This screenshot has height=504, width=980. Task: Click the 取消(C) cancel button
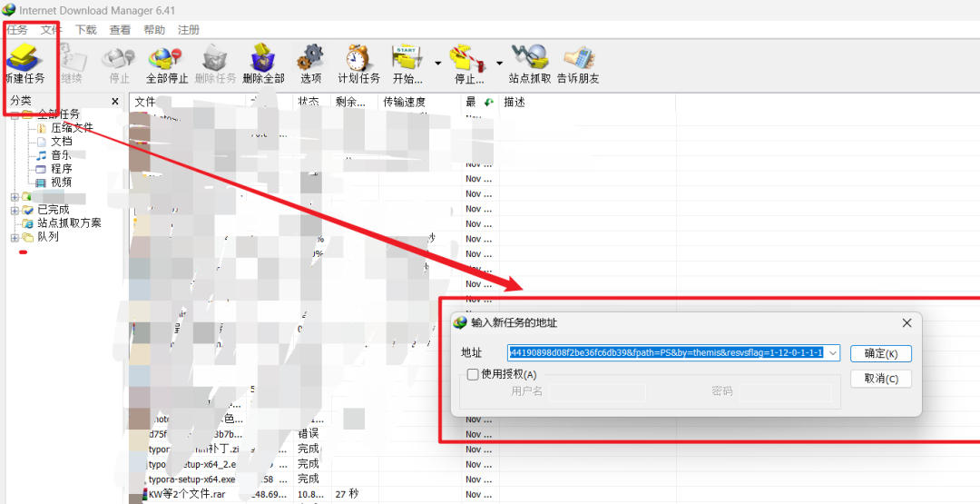click(x=880, y=379)
